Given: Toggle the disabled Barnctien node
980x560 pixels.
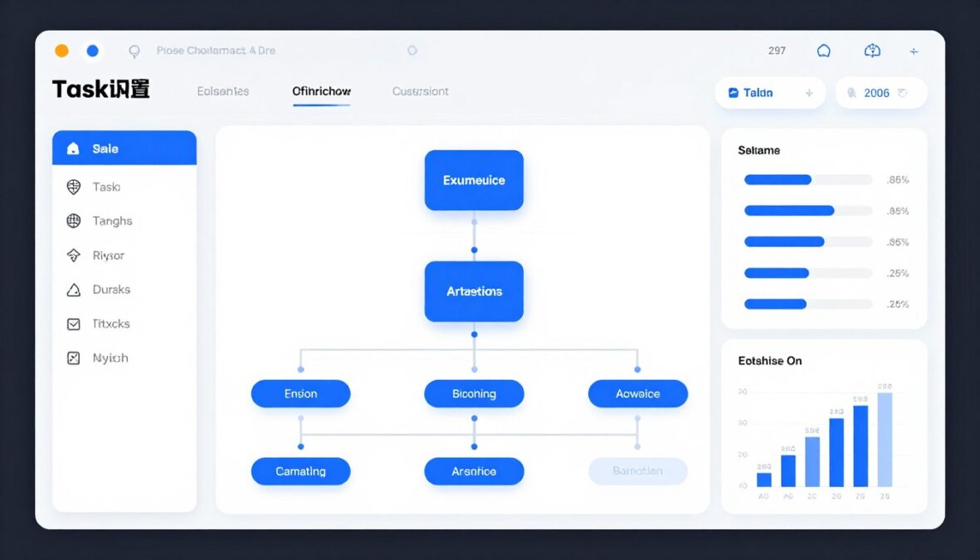Looking at the screenshot, I should pos(637,470).
